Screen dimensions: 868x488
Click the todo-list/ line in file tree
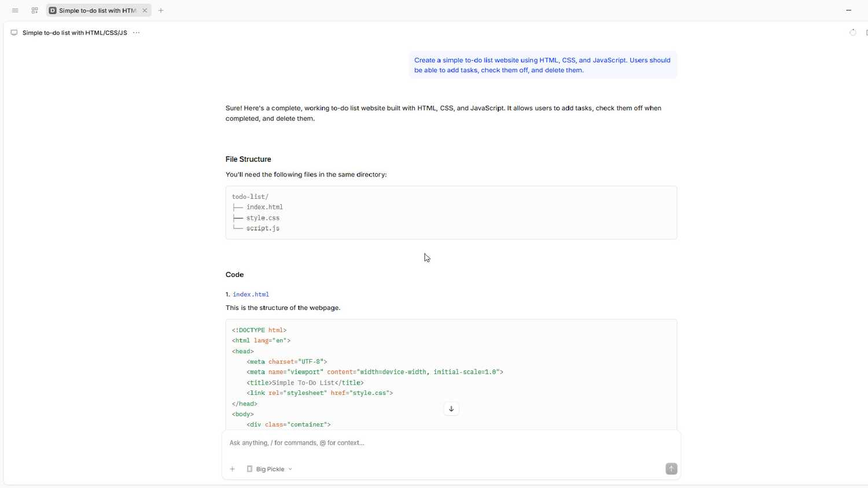[250, 197]
